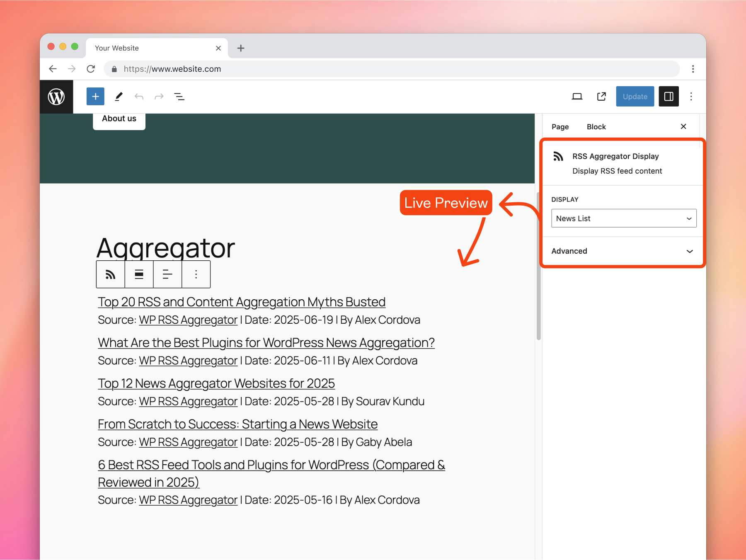Close the Your Website browser tab

(x=218, y=48)
